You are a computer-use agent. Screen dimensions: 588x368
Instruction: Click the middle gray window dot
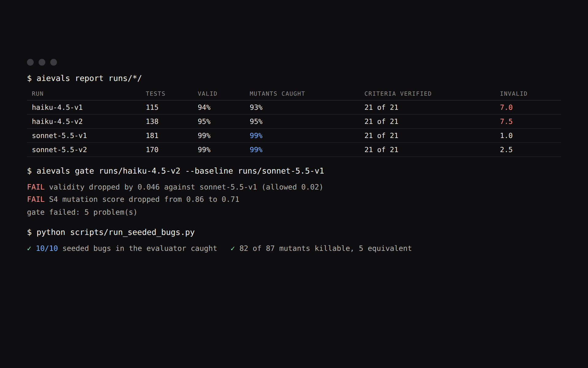coord(42,62)
